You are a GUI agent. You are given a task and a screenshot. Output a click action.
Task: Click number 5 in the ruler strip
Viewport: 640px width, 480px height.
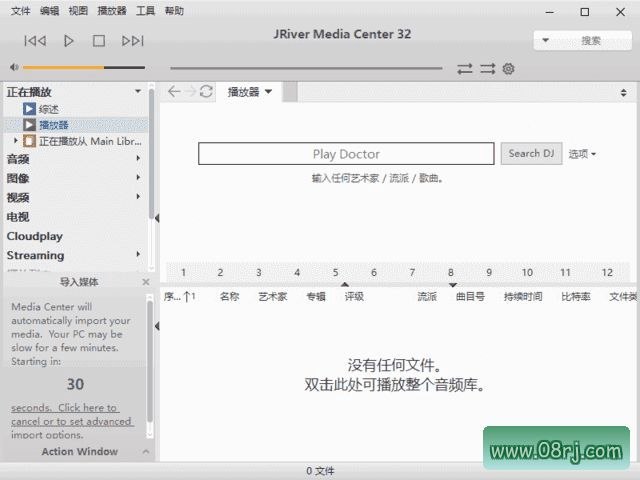336,273
